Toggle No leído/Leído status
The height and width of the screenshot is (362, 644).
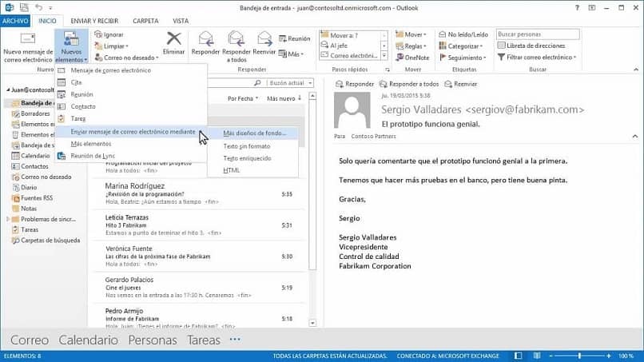coord(463,34)
